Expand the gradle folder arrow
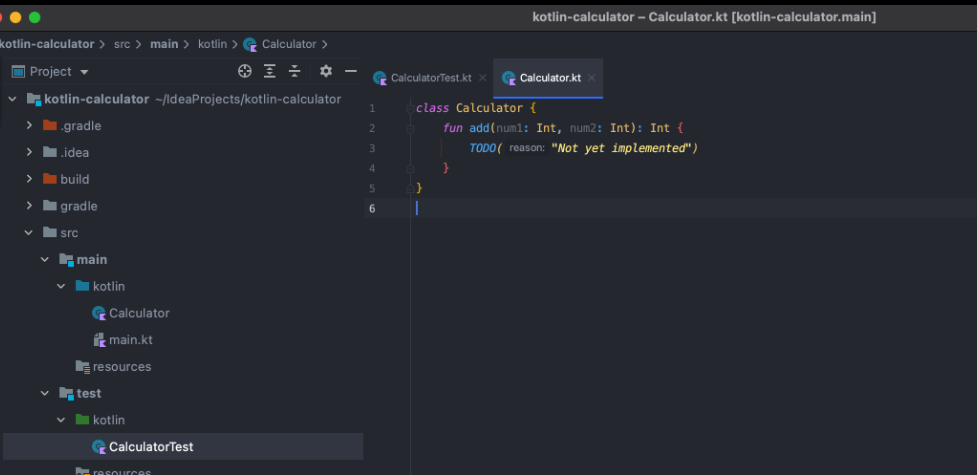Viewport: 977px width, 475px height. [x=29, y=206]
